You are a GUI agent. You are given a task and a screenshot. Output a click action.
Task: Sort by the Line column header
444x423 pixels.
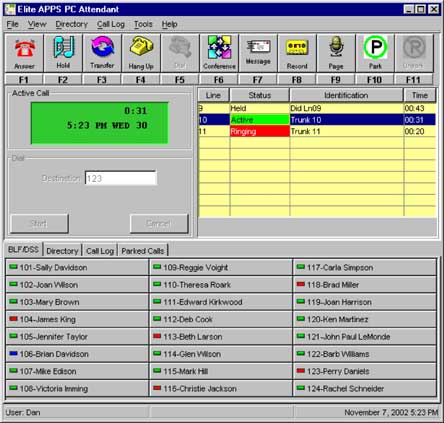coord(213,95)
